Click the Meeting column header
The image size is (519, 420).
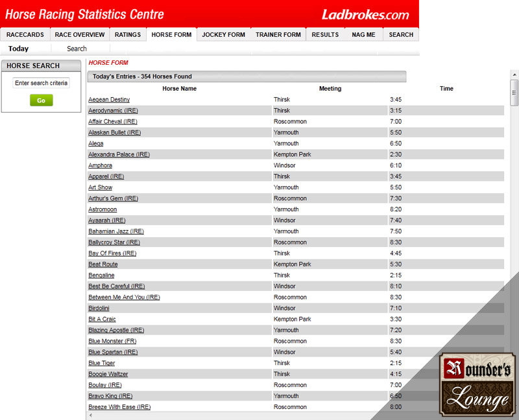coord(330,89)
